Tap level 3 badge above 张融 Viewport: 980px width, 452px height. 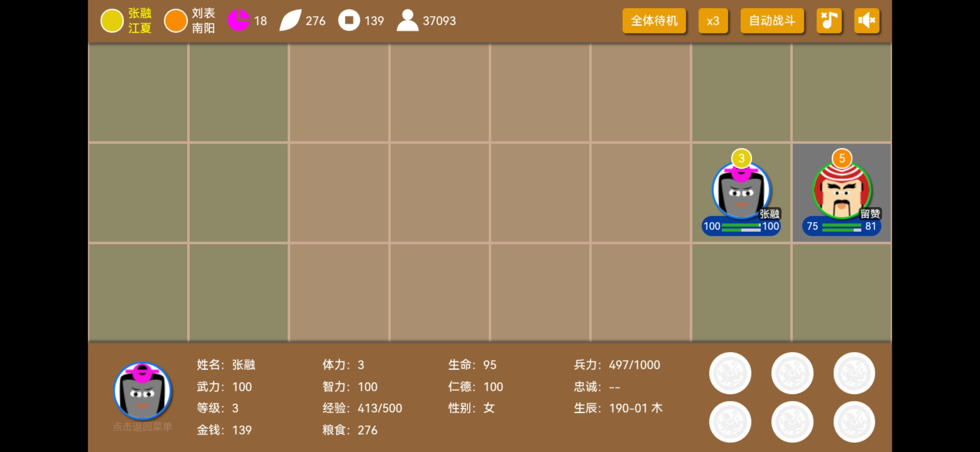[741, 158]
